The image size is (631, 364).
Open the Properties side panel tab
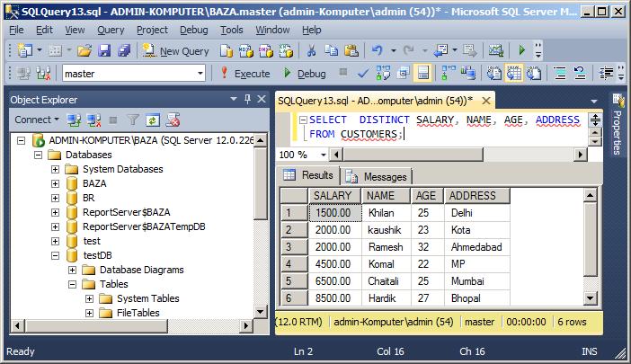(x=618, y=125)
